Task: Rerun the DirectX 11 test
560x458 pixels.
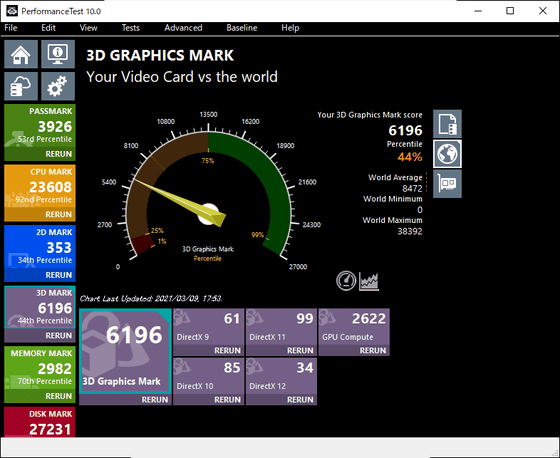Action: point(300,350)
